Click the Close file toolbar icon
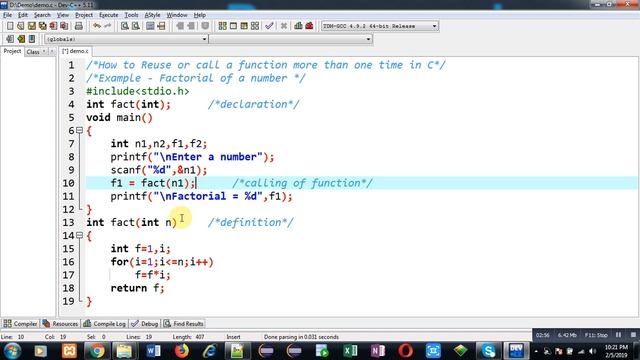Screen dimensions: 640x360 [53, 26]
